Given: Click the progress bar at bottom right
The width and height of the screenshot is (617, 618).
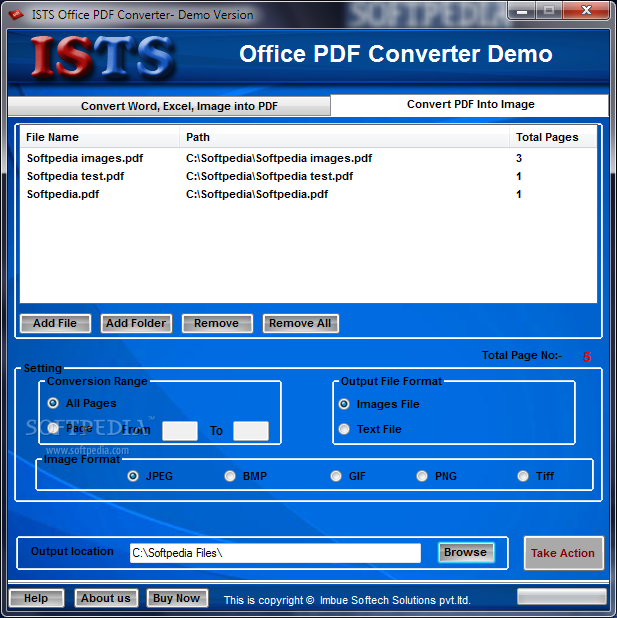Looking at the screenshot, I should pos(561,596).
